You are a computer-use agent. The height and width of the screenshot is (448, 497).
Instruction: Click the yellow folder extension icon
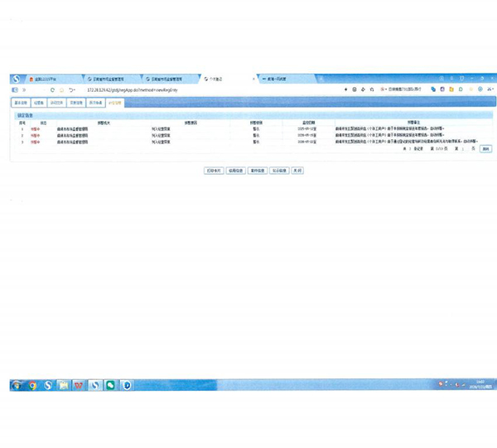pyautogui.click(x=451, y=89)
